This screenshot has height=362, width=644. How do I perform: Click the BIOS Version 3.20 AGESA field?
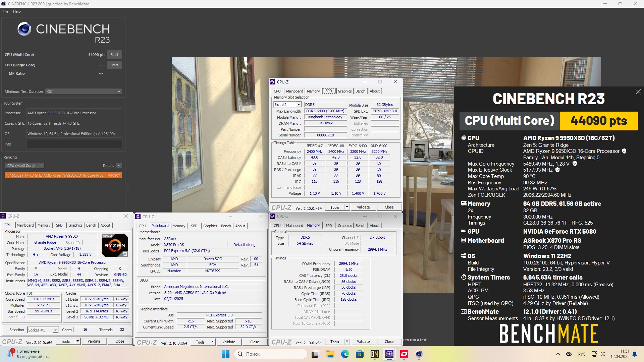point(212,293)
